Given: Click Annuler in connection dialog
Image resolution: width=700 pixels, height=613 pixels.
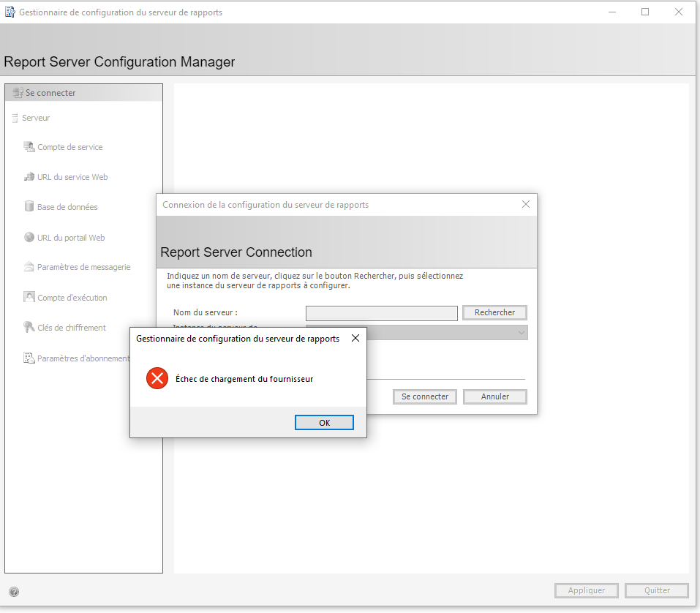Looking at the screenshot, I should (x=494, y=396).
